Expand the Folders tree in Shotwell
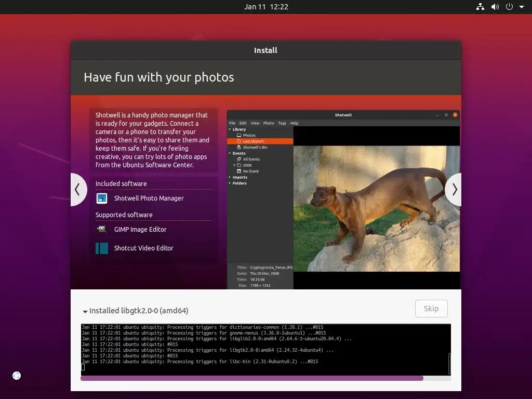The width and height of the screenshot is (532, 399). (230, 183)
